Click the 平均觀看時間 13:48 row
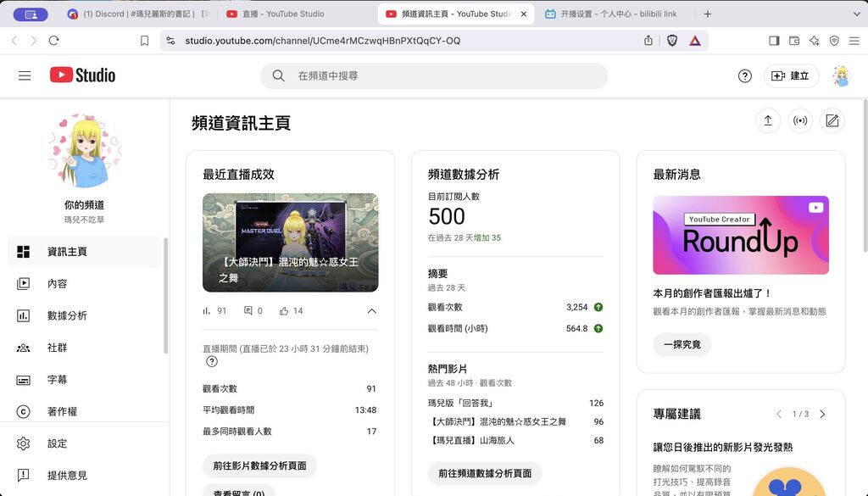The width and height of the screenshot is (868, 496). click(290, 410)
